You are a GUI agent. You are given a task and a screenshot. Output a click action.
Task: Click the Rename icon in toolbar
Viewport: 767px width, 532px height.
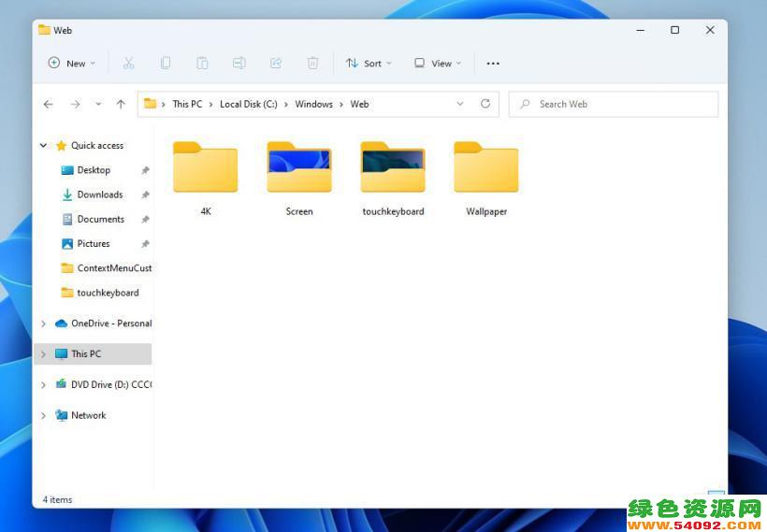239,63
